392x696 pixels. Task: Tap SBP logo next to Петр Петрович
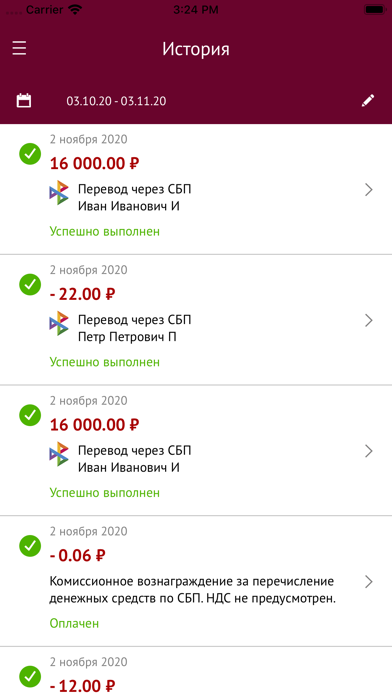click(59, 324)
